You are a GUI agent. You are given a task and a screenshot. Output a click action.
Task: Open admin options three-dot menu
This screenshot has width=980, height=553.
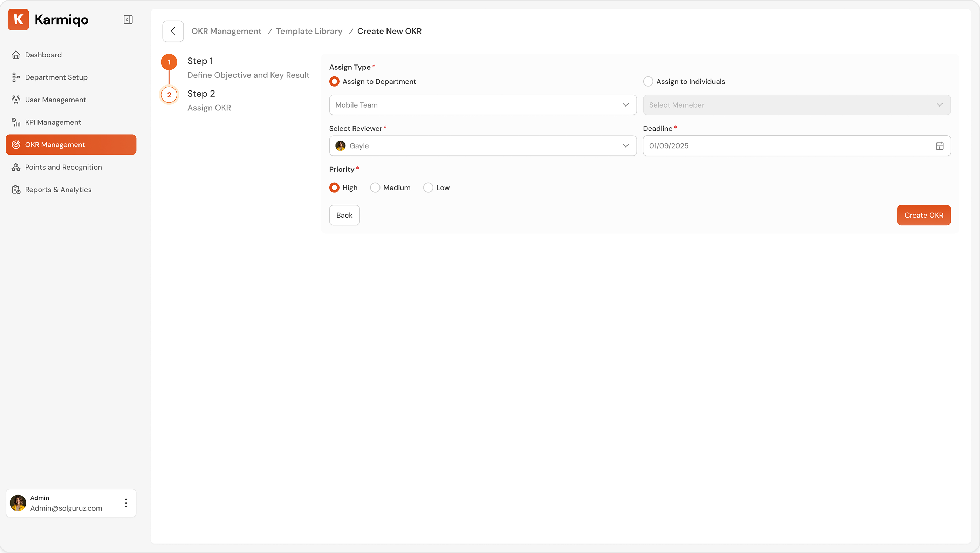pyautogui.click(x=126, y=503)
